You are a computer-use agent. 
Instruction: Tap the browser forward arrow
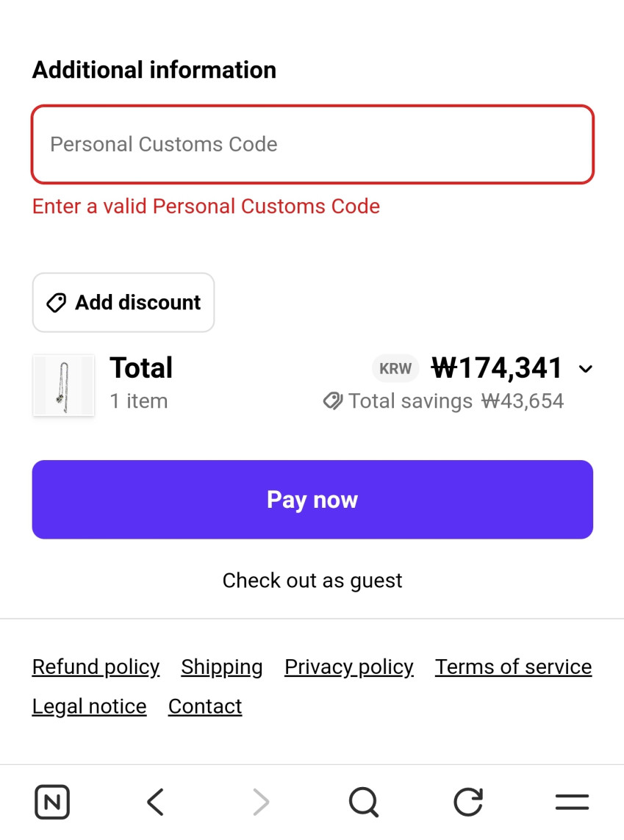261,802
